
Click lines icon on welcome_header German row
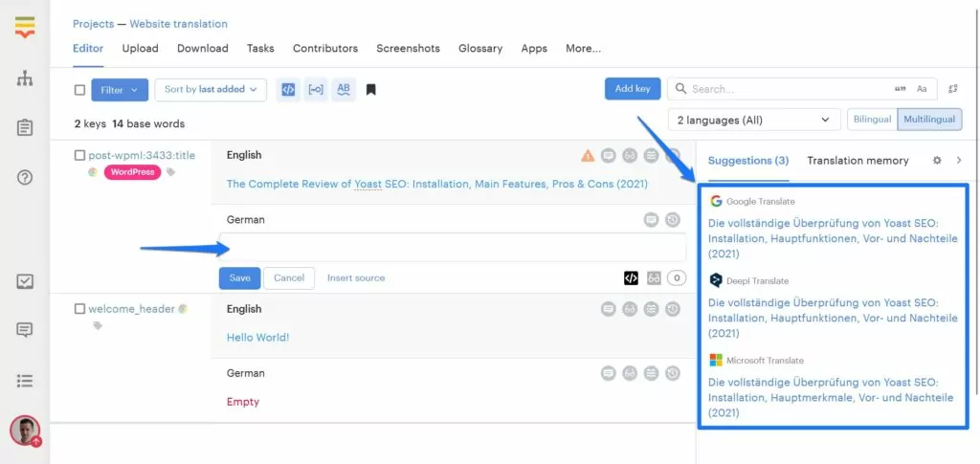pyautogui.click(x=651, y=373)
